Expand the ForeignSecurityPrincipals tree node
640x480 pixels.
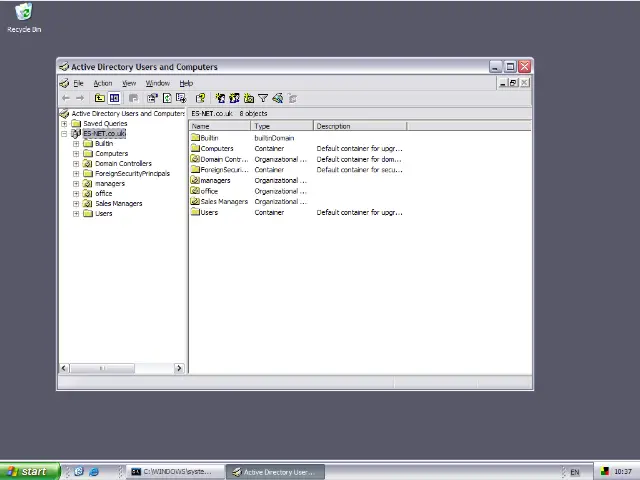76,173
